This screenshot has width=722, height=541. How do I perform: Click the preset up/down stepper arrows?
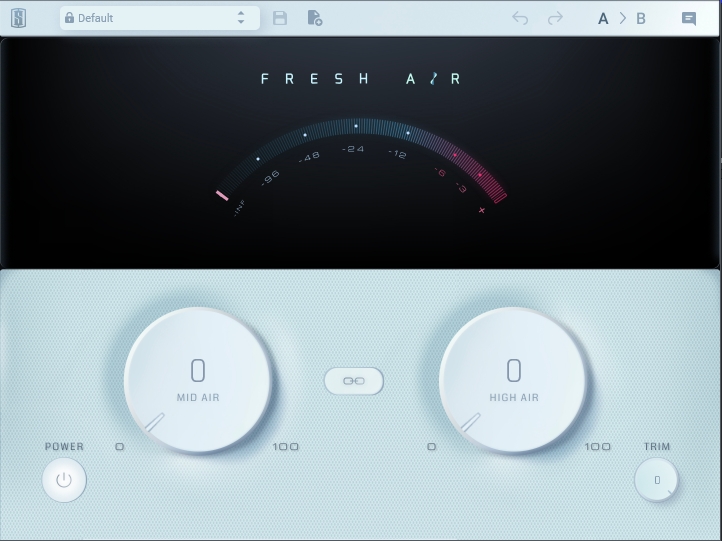point(241,18)
